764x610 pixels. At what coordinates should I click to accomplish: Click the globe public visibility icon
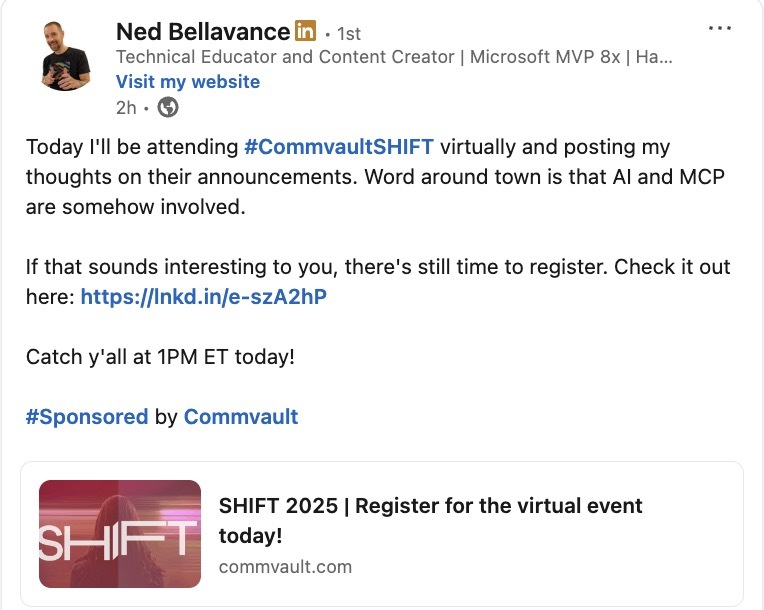[x=169, y=107]
